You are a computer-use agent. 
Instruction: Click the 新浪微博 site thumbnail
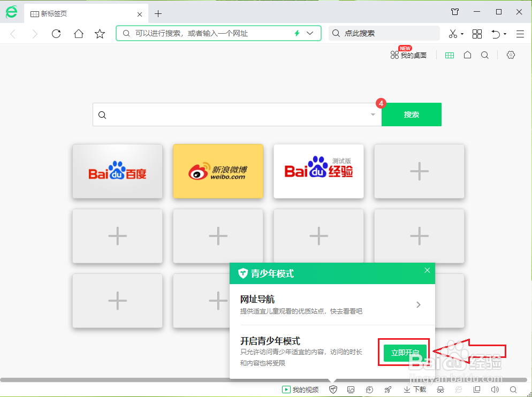(218, 171)
